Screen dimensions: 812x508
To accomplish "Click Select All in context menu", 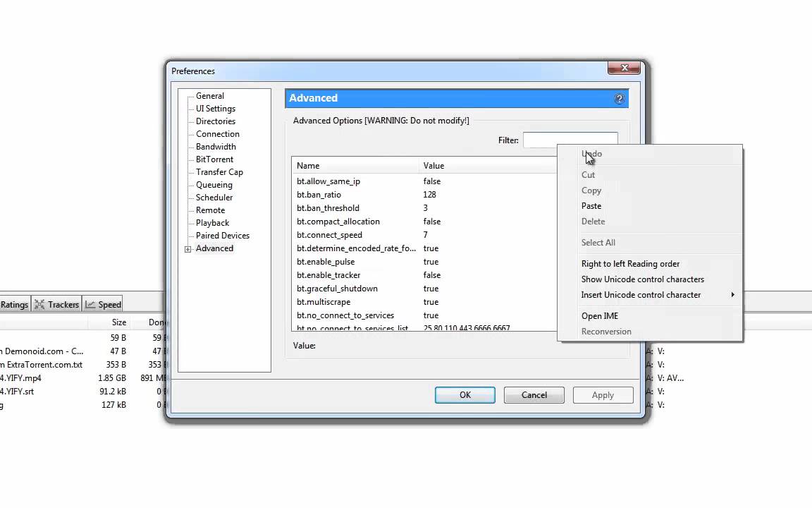I will tap(598, 243).
